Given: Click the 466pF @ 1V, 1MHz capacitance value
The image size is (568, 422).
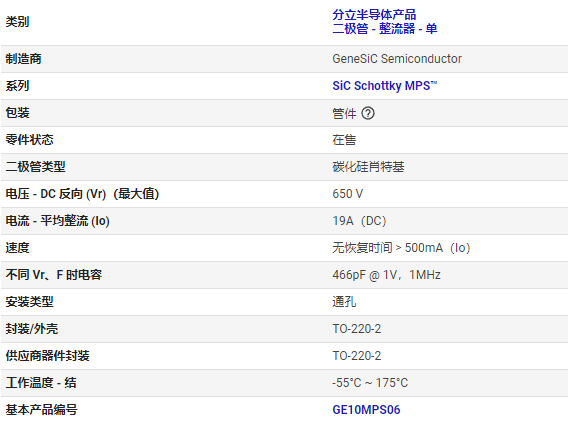Looking at the screenshot, I should click(x=387, y=275).
